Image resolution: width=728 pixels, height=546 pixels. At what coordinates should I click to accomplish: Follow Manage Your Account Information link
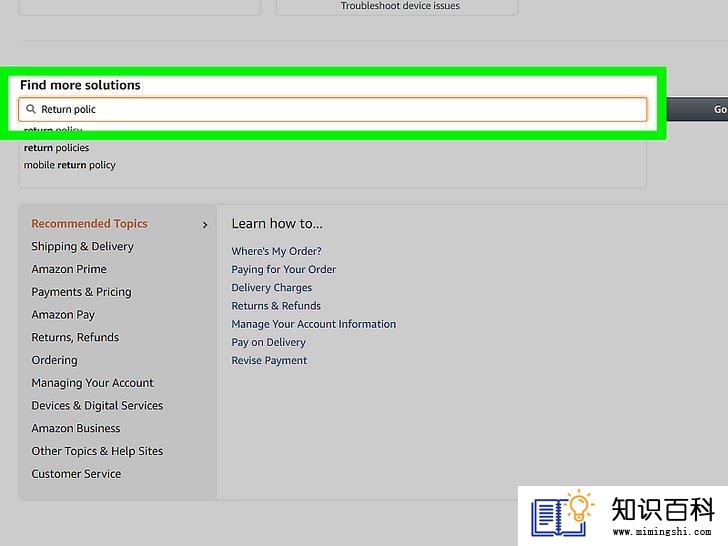pyautogui.click(x=313, y=324)
